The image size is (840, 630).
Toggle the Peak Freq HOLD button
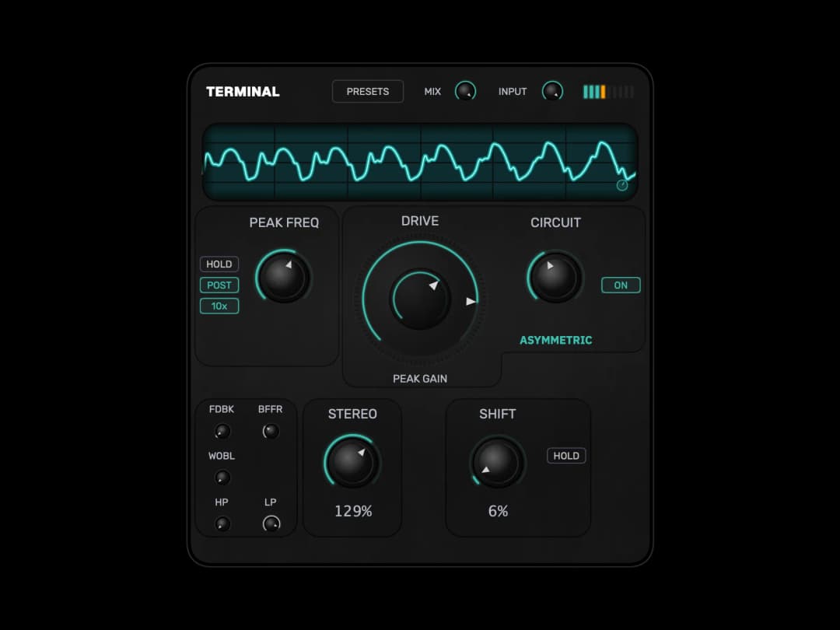pyautogui.click(x=219, y=264)
